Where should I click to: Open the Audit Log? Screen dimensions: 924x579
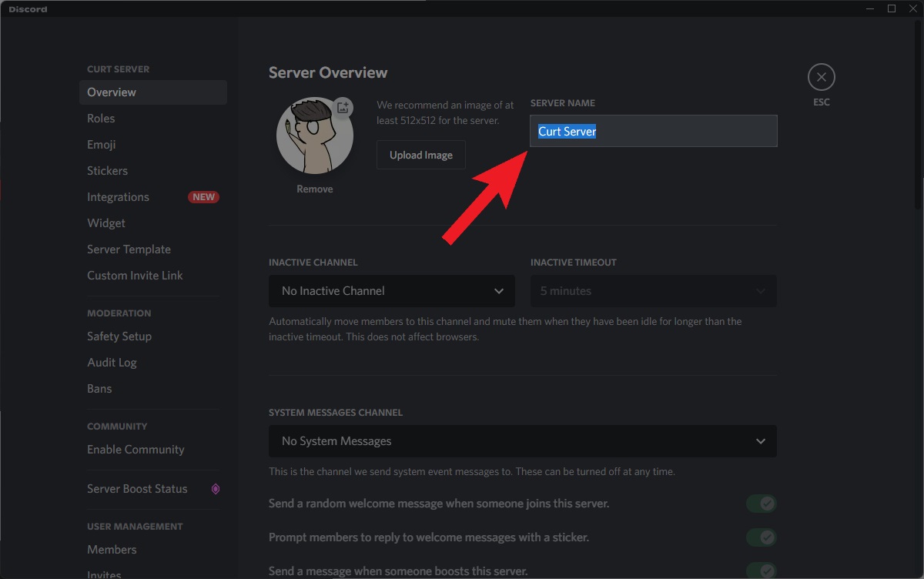[x=112, y=362]
